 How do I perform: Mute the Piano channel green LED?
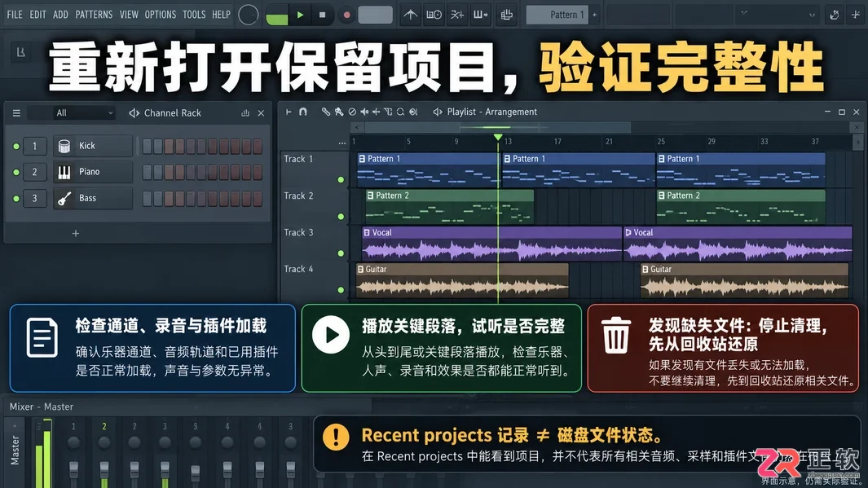tap(16, 172)
